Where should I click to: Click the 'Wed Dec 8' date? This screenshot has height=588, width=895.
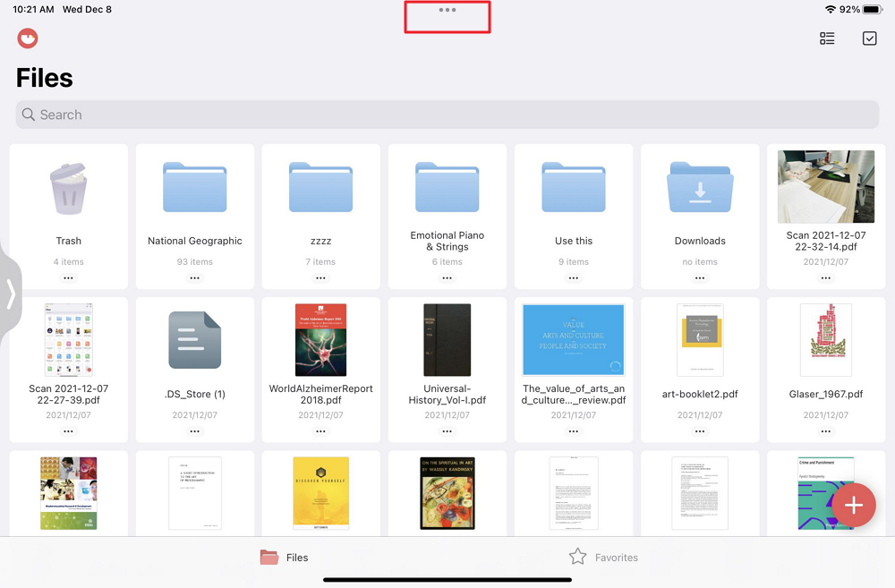(87, 10)
